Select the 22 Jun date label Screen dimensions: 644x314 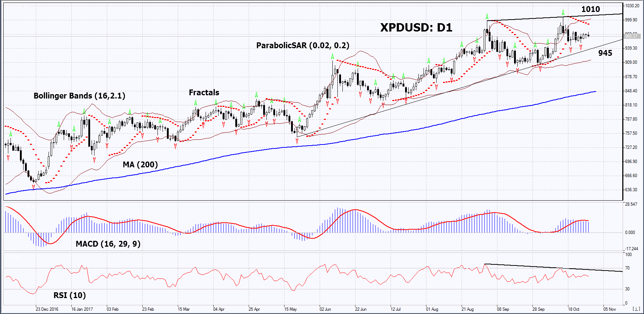(361, 309)
